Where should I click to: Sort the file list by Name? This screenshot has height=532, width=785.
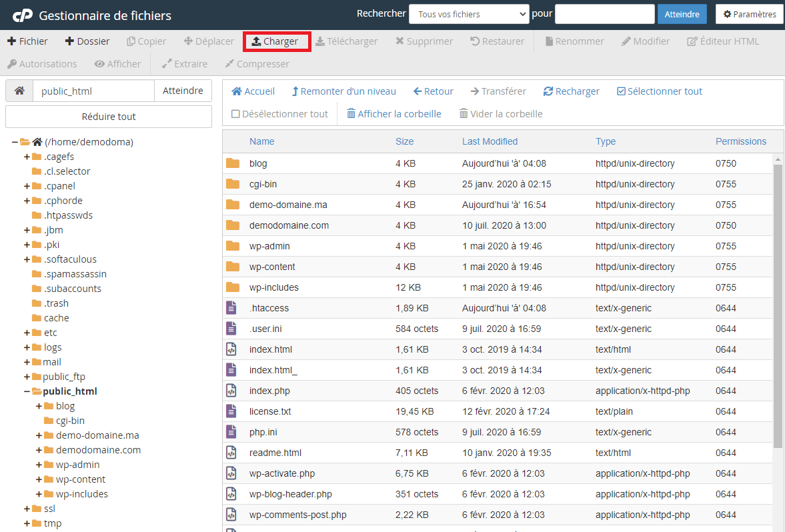pos(262,141)
